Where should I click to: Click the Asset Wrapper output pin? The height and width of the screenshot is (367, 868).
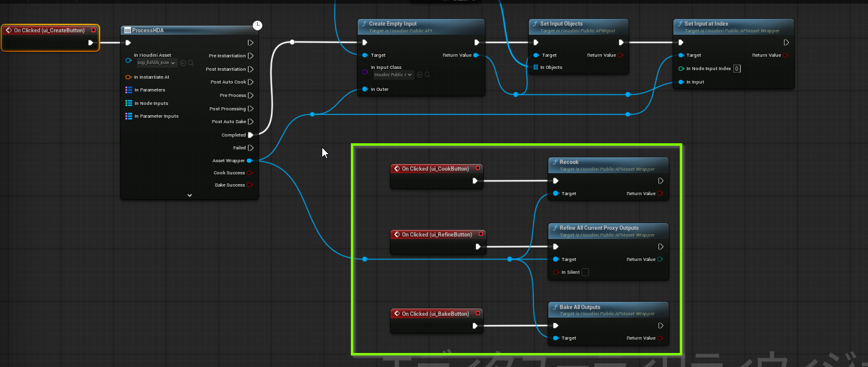(250, 161)
